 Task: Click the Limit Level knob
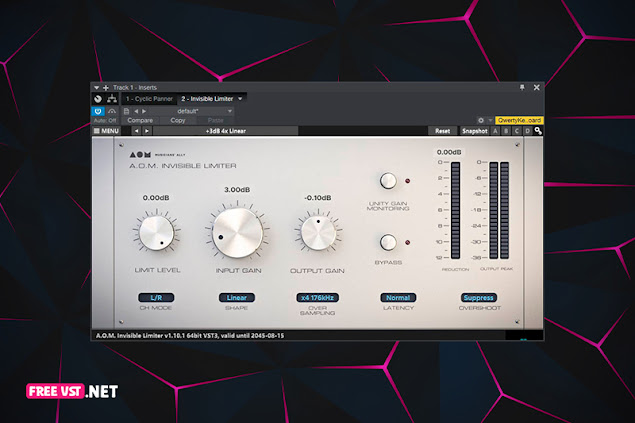click(x=156, y=233)
